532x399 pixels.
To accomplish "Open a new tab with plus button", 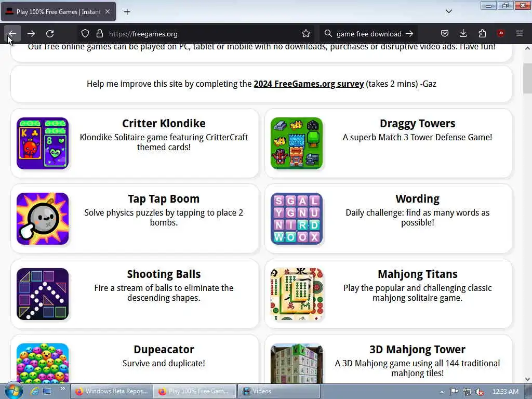I will coord(127,12).
